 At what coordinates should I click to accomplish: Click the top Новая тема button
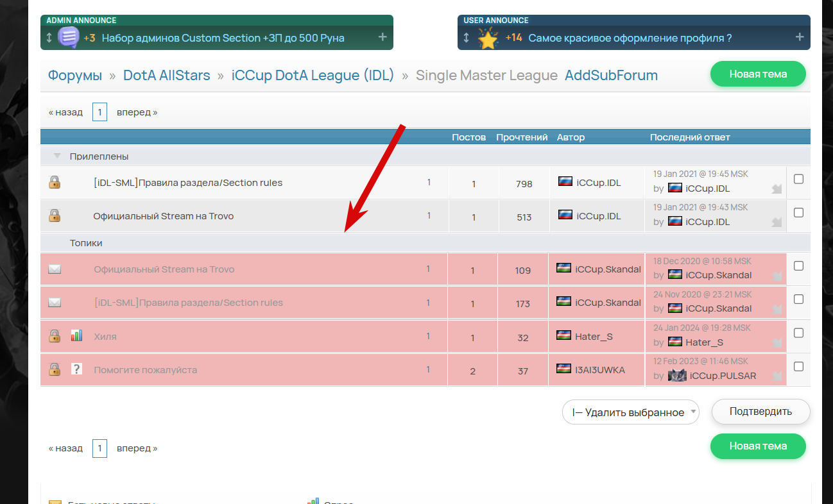point(758,74)
